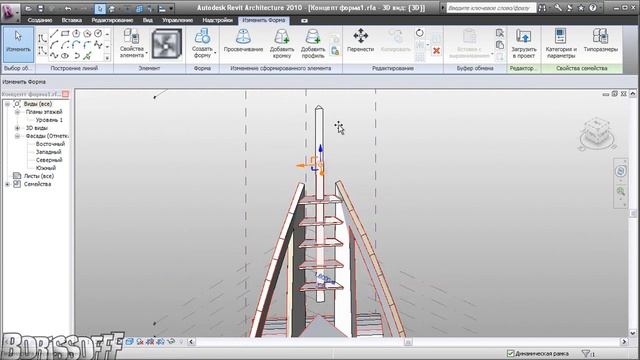This screenshot has width=640, height=360.
Task: Toggle the Динамическая рамка checkbox
Action: point(510,353)
